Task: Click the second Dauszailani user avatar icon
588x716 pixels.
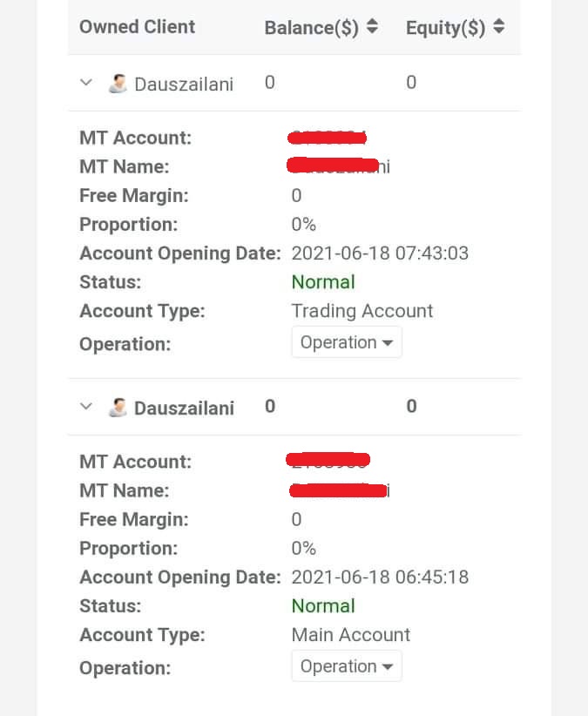Action: coord(118,408)
